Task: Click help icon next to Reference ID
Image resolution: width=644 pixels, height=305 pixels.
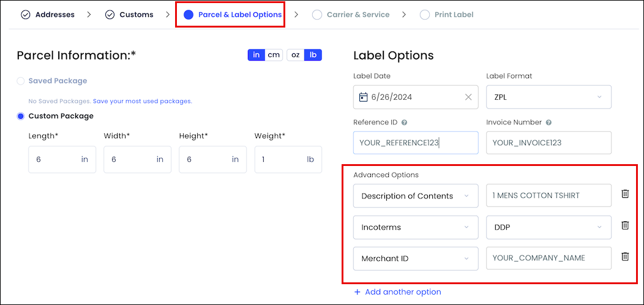Action: tap(404, 122)
